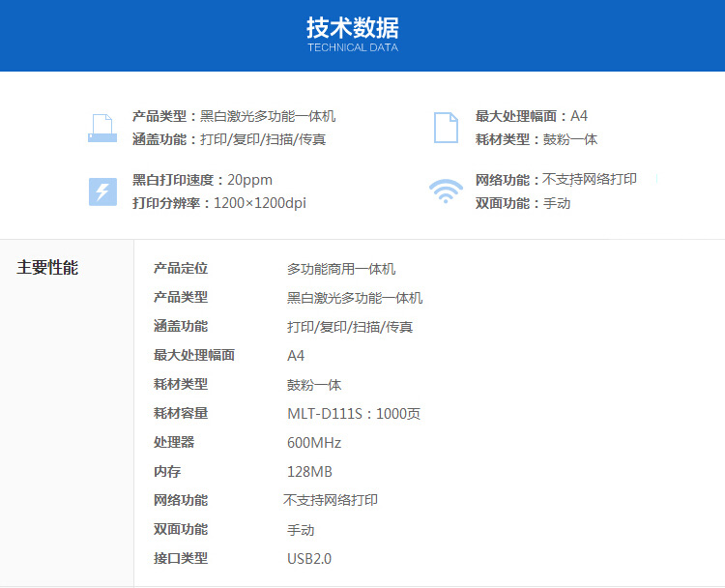This screenshot has width=725, height=588.
Task: Click the 128MB memory value
Action: tap(309, 472)
